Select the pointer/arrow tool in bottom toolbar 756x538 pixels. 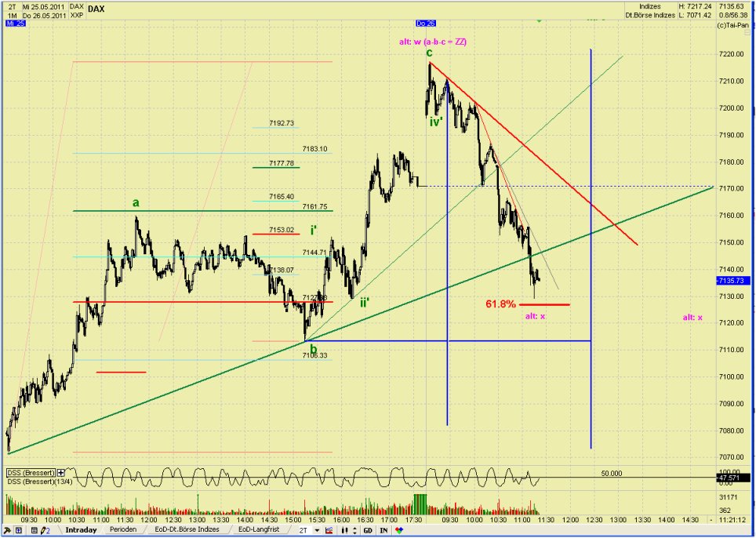coord(7,530)
